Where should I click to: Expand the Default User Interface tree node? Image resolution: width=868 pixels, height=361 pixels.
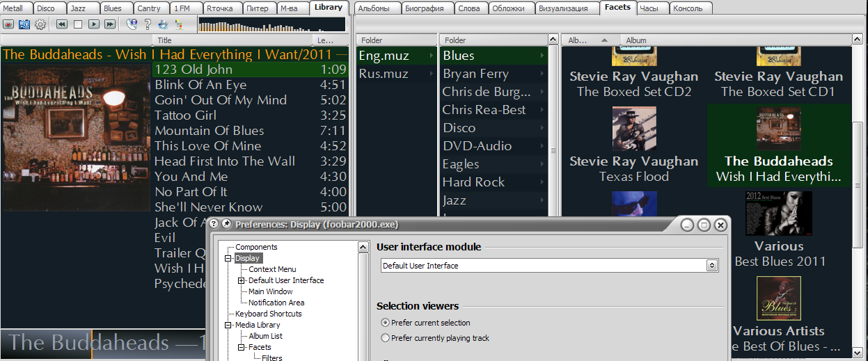pyautogui.click(x=242, y=280)
